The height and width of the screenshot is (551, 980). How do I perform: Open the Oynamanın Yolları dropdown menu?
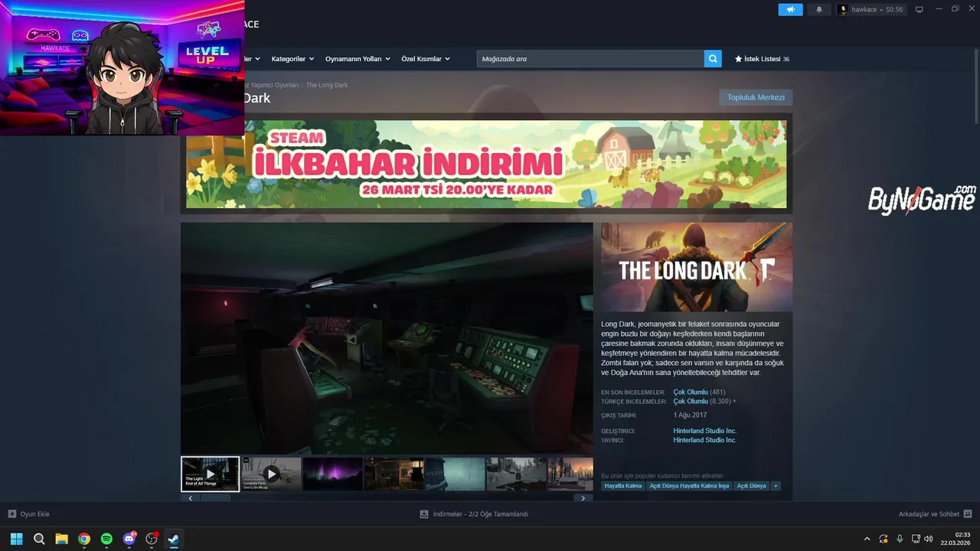point(358,59)
